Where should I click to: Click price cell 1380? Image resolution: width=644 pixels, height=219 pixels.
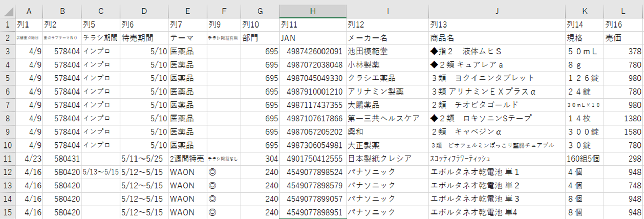623,118
